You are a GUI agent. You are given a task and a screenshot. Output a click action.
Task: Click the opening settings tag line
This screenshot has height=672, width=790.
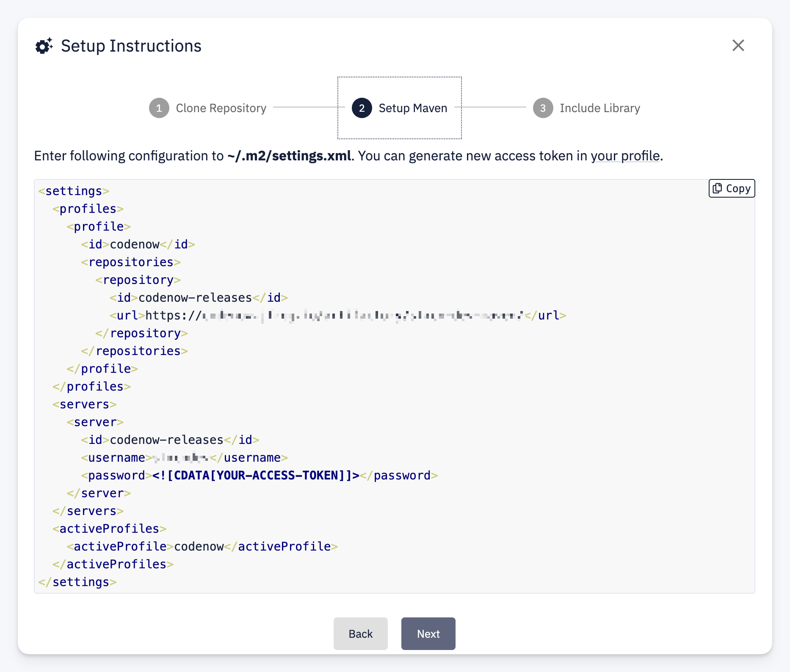[x=74, y=191]
